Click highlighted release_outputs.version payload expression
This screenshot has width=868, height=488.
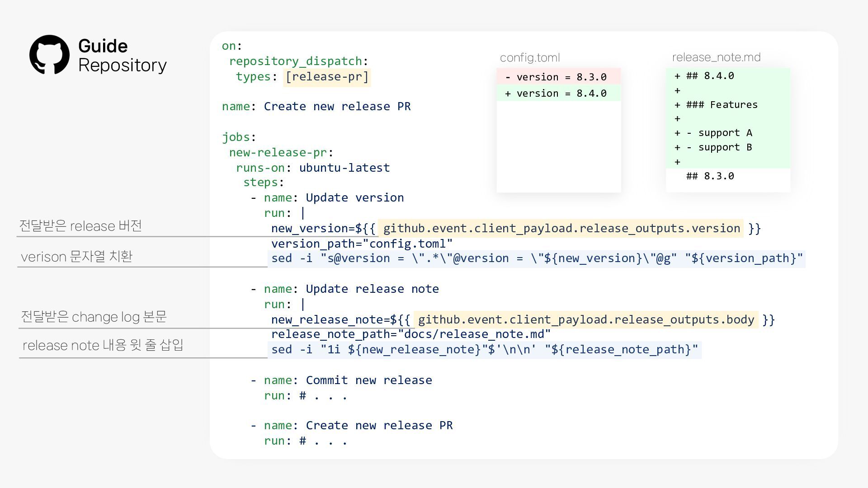[561, 229]
